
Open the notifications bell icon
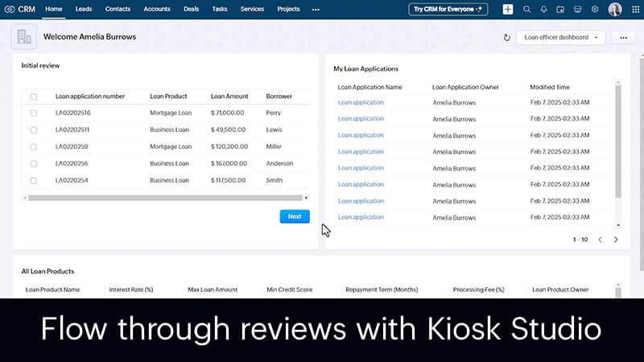[x=543, y=9]
